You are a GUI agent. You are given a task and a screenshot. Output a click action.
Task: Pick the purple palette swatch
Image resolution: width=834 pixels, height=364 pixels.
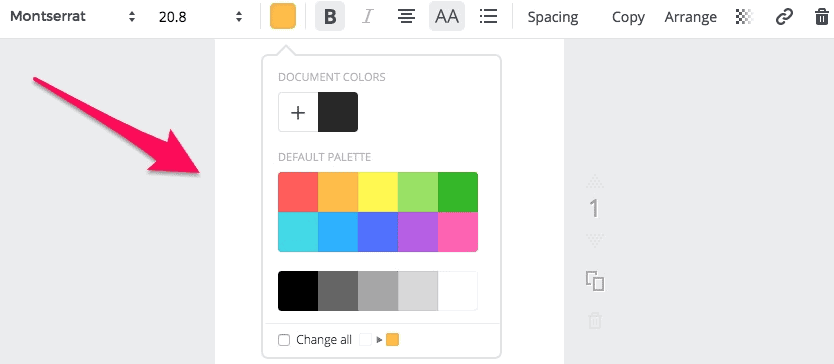tap(418, 232)
